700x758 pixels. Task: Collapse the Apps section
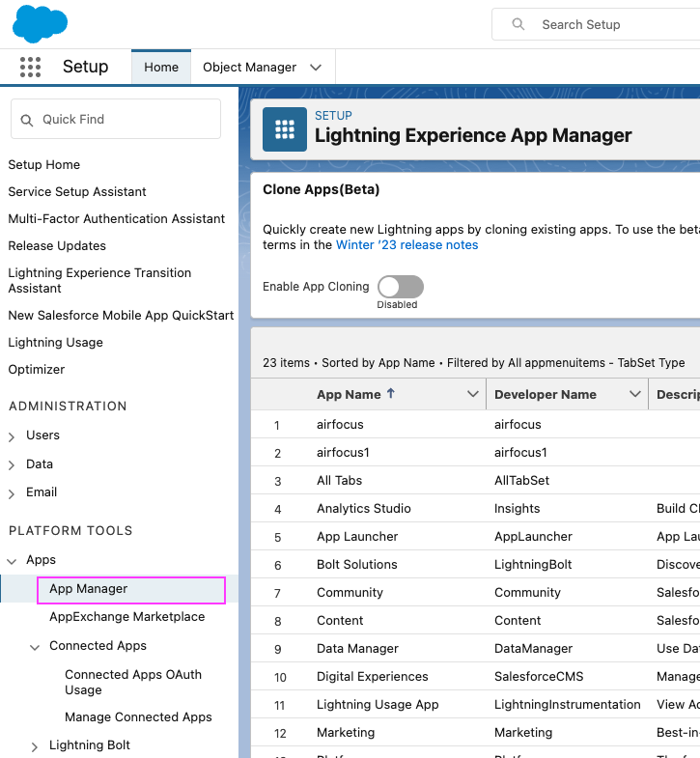[x=12, y=561]
